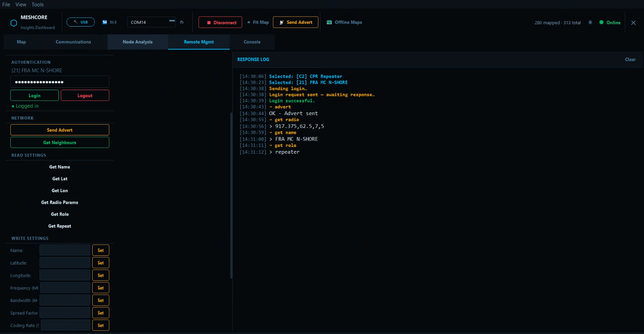The height and width of the screenshot is (334, 644).
Task: Click Set button for Longitude
Action: (x=101, y=275)
